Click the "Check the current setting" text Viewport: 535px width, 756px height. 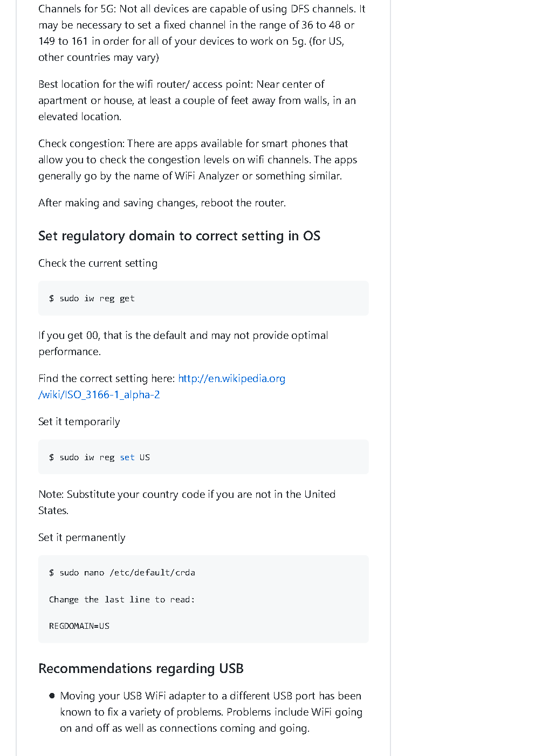click(x=98, y=263)
